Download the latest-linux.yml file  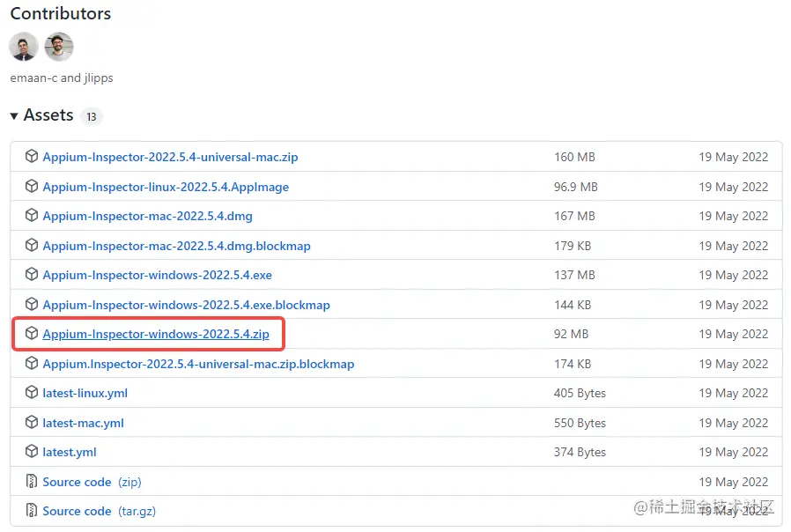[x=85, y=393]
